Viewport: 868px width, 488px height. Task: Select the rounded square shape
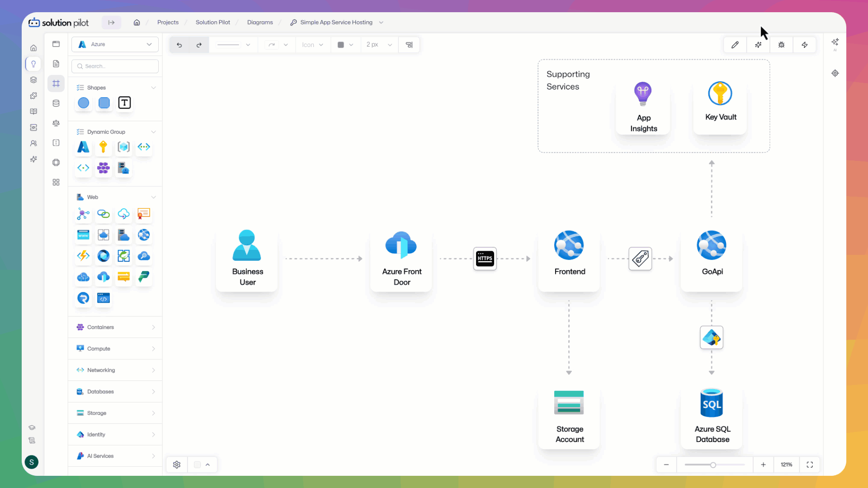coord(104,103)
